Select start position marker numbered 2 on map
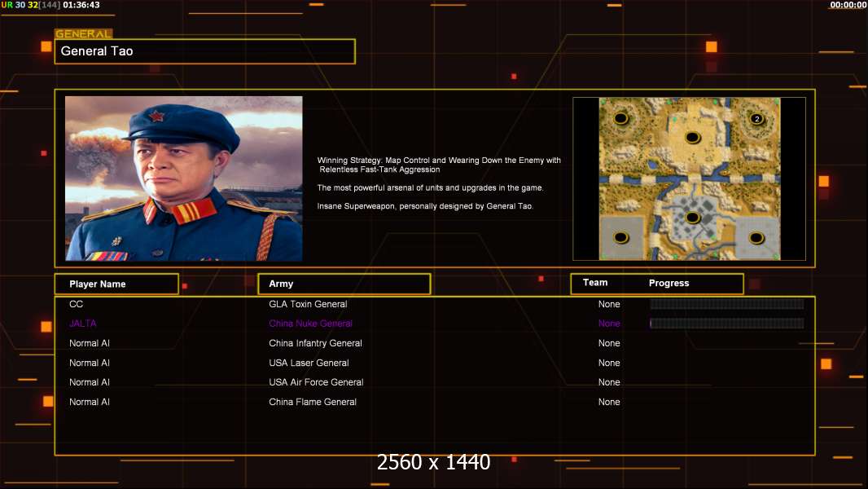Viewport: 868px width, 489px height. coord(756,118)
